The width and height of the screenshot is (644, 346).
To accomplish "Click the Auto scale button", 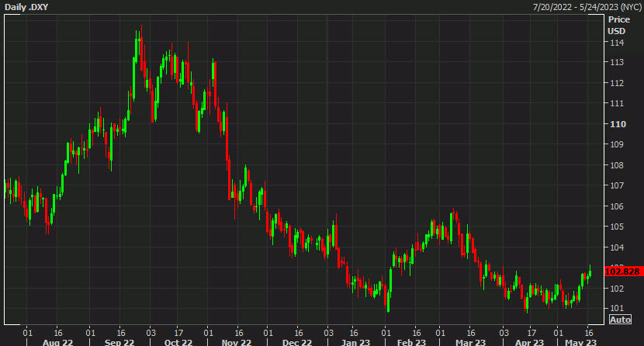I will click(x=620, y=320).
